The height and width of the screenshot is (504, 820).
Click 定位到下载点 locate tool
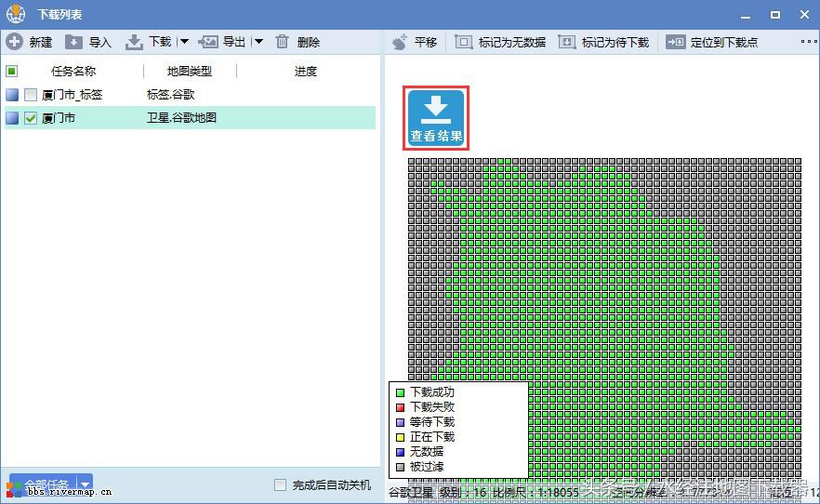click(675, 42)
